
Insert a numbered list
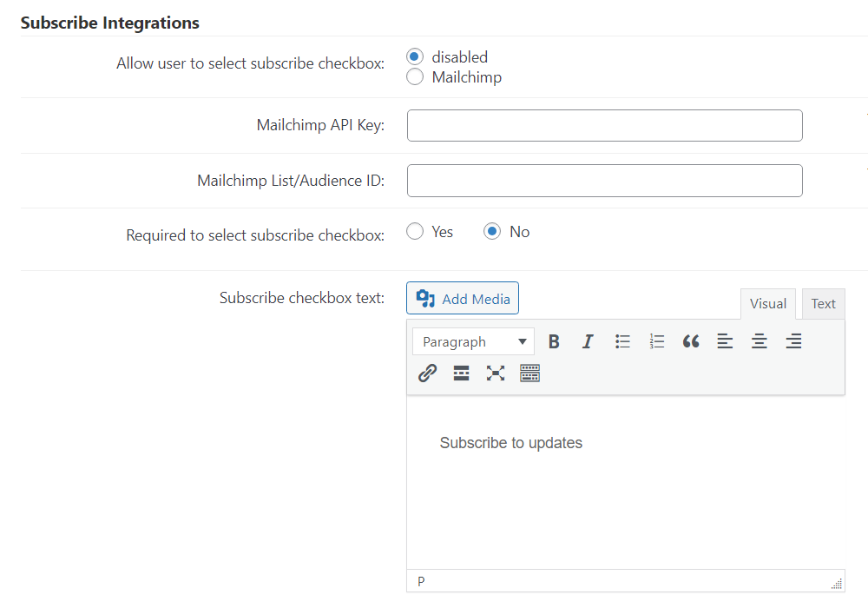tap(656, 341)
